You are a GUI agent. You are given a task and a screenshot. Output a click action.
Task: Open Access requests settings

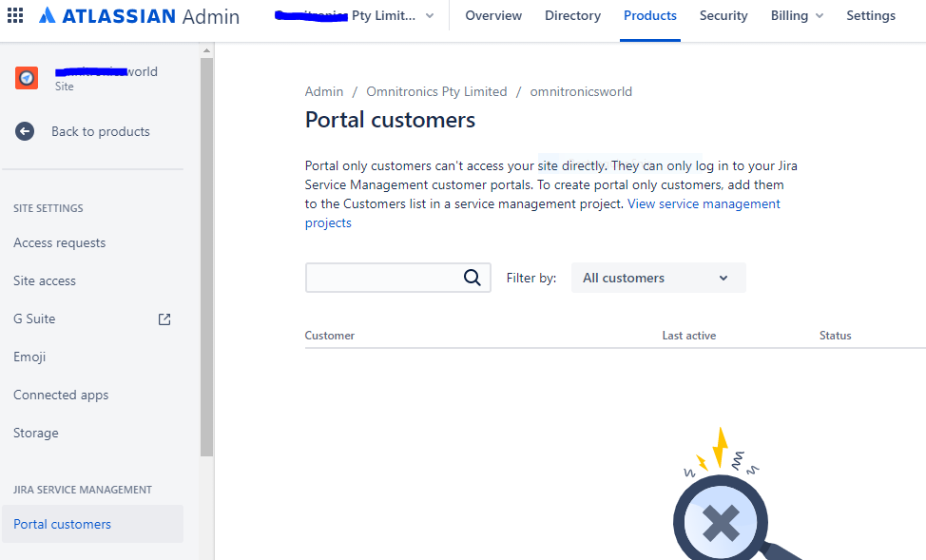click(60, 242)
